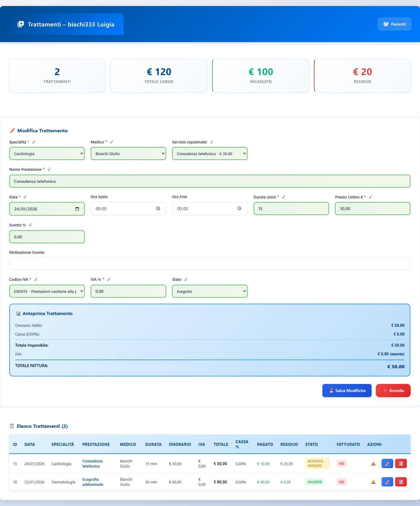This screenshot has width=420, height=506.
Task: Expand the Codice IVA dropdown
Action: click(x=47, y=291)
